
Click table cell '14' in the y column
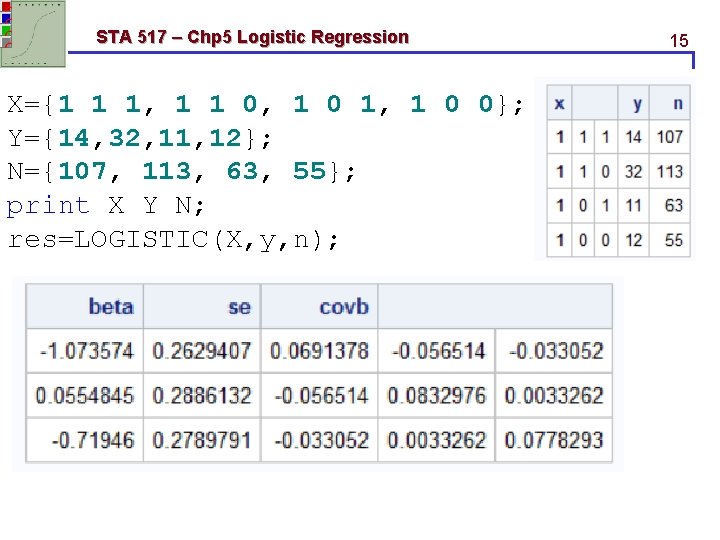[634, 137]
